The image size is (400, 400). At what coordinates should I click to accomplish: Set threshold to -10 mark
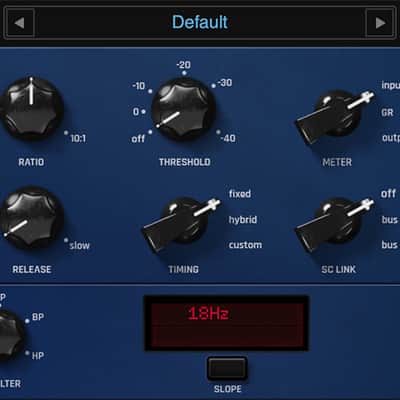click(139, 86)
